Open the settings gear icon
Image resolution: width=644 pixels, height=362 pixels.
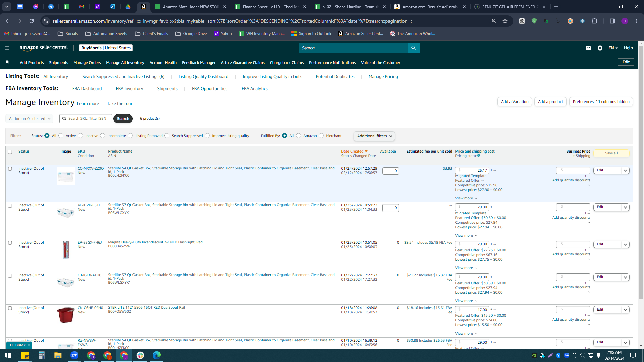point(600,48)
